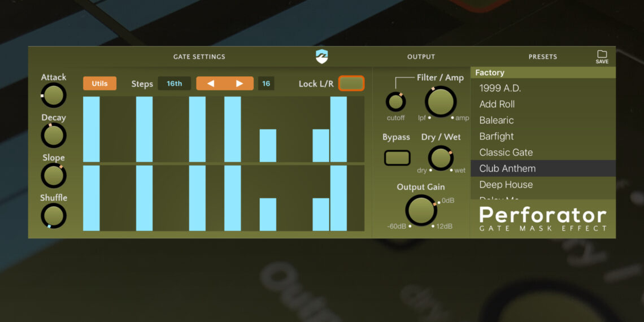This screenshot has height=322, width=644.
Task: Click the Shuffle knob
Action: pos(54,216)
